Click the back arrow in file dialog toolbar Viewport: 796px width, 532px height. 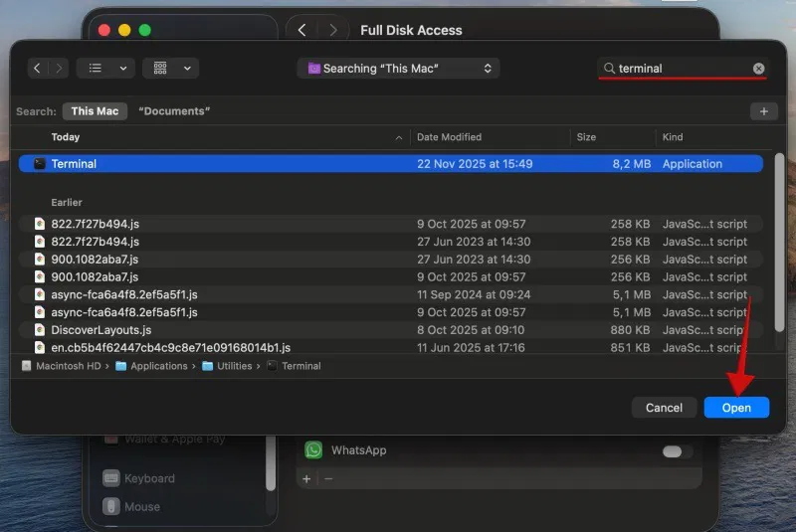pos(38,69)
